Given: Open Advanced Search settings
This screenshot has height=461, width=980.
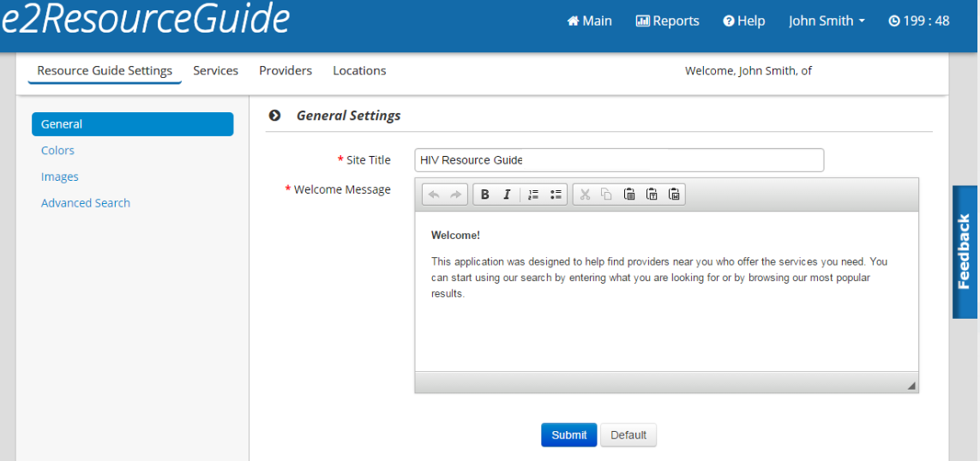Looking at the screenshot, I should tap(86, 203).
